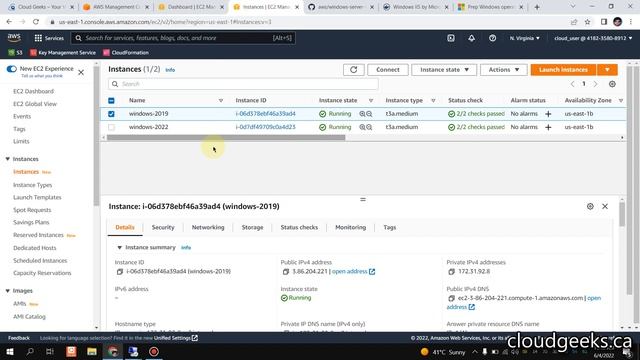Switch to the Tags tab
This screenshot has width=640, height=360.
(389, 227)
